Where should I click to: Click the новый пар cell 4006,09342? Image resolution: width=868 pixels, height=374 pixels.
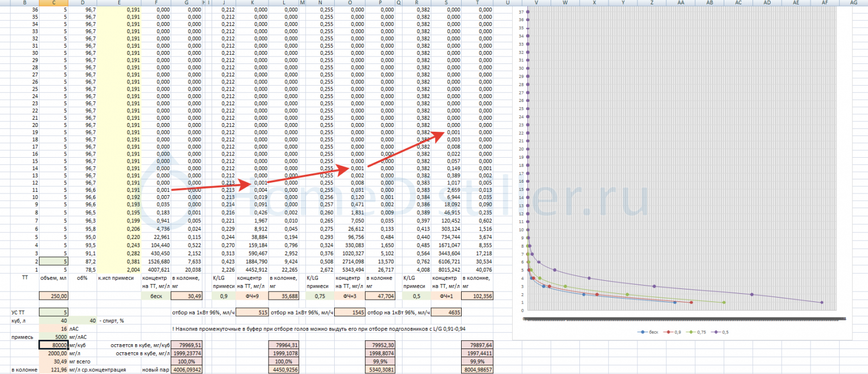coord(187,370)
